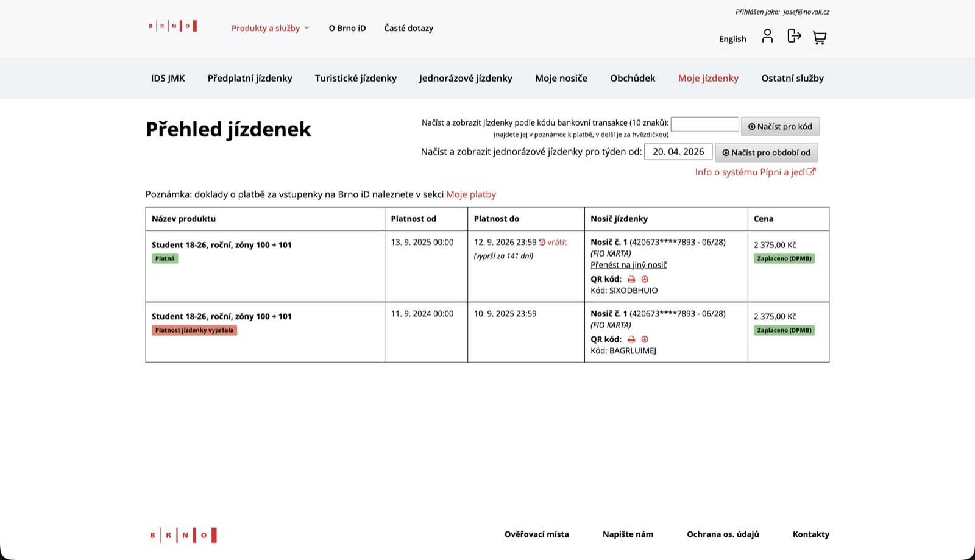
Task: Click the logged-in email josef@novak.cz
Action: [x=806, y=12]
